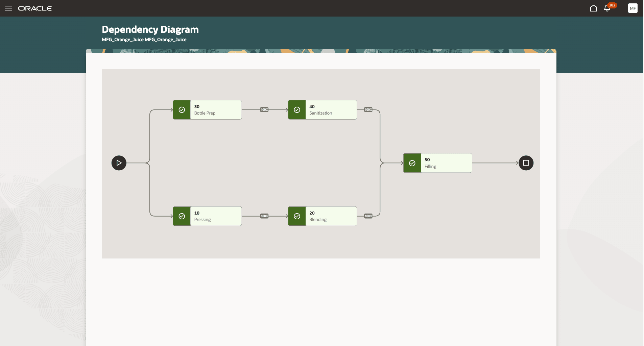Click the checkmark icon on Blending operation
Screen dimensions: 644x346
click(297, 216)
